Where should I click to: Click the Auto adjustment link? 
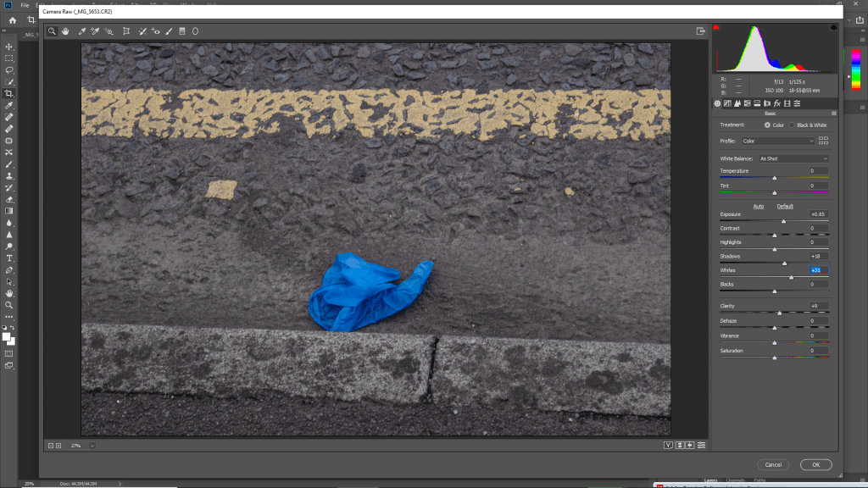pos(759,206)
